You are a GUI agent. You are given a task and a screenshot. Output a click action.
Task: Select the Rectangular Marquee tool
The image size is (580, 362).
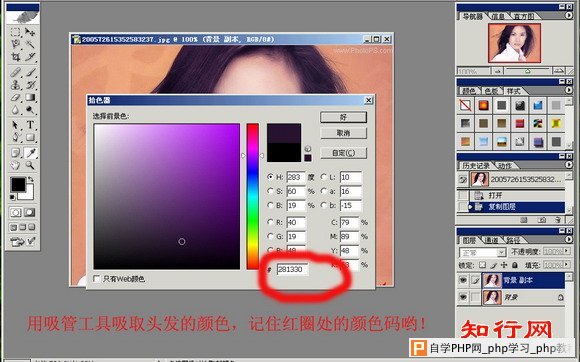click(x=15, y=32)
